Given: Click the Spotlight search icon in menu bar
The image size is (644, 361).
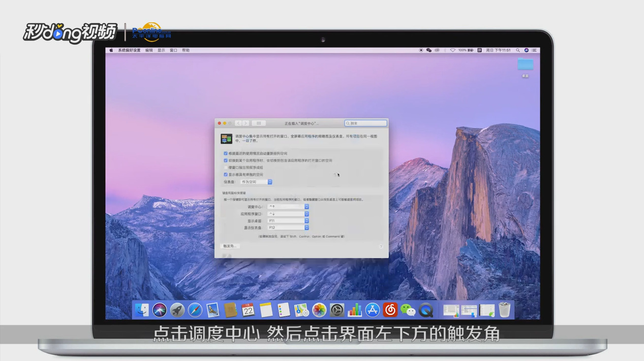Looking at the screenshot, I should click(x=518, y=50).
